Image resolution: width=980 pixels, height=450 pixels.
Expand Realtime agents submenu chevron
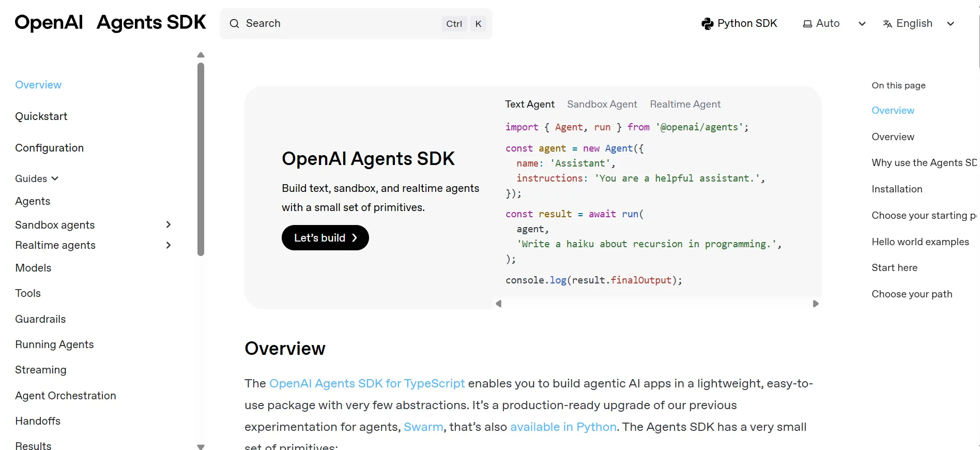coord(168,245)
